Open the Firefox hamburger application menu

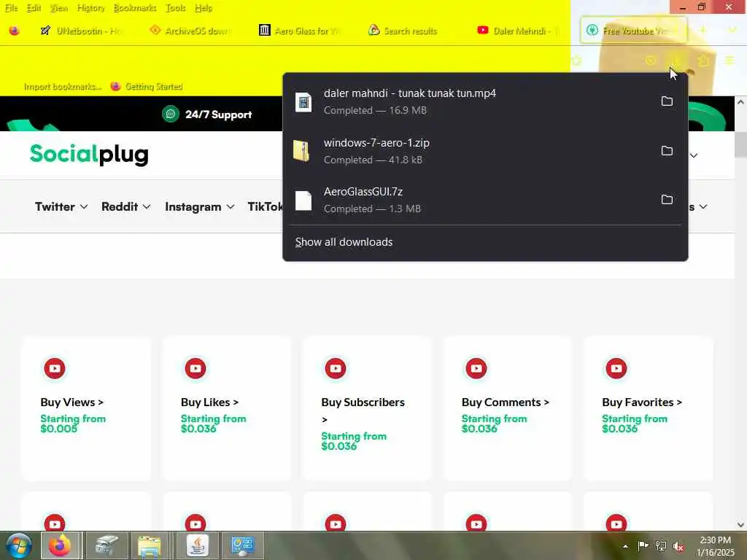729,61
